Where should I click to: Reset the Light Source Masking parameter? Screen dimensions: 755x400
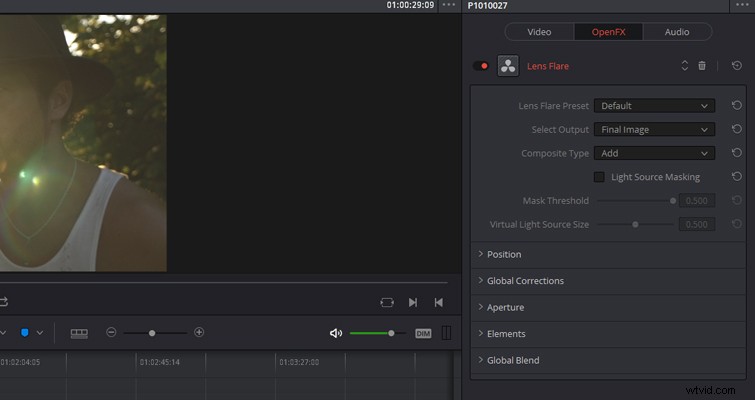click(x=737, y=176)
